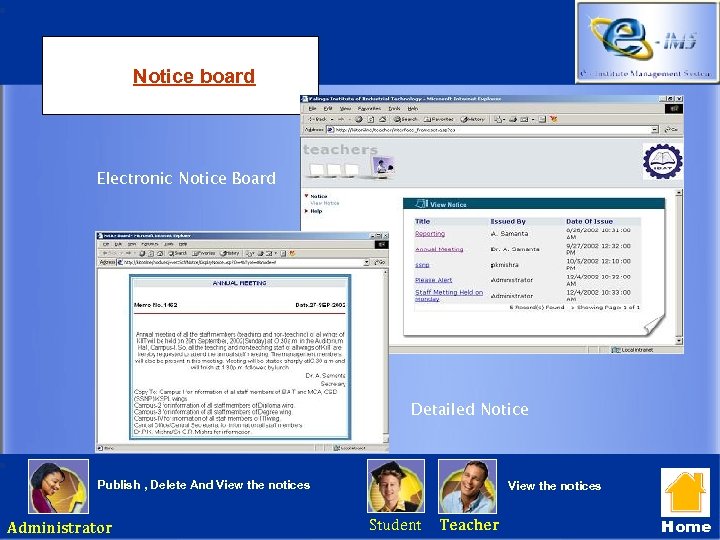Expand the Help tree node in sidebar
720x540 pixels.
click(x=306, y=211)
